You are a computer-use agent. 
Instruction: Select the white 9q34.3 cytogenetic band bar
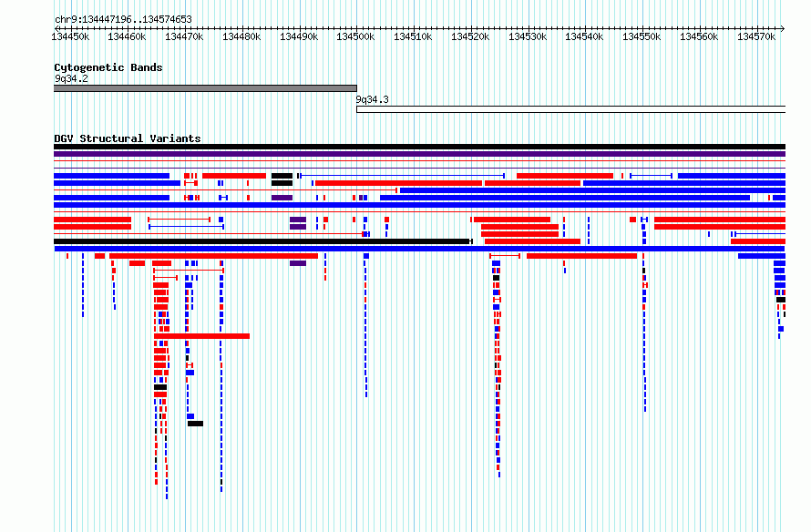point(571,109)
